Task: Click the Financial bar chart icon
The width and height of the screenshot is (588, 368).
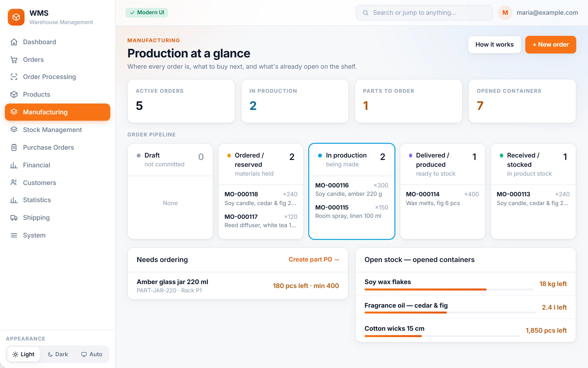Action: tap(14, 165)
